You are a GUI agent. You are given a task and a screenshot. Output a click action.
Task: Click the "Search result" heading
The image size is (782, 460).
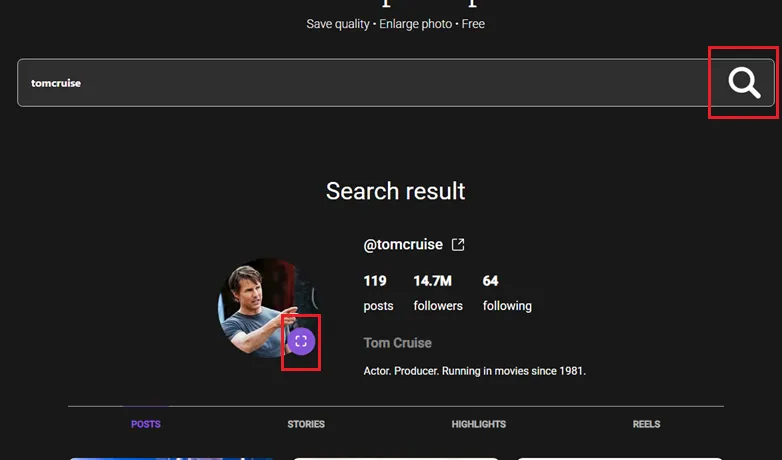pyautogui.click(x=395, y=191)
